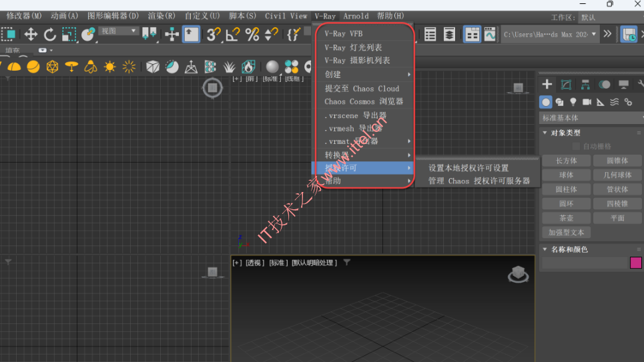This screenshot has width=644, height=362.
Task: Expand toolbar overflow double-chevron
Action: pos(607,34)
